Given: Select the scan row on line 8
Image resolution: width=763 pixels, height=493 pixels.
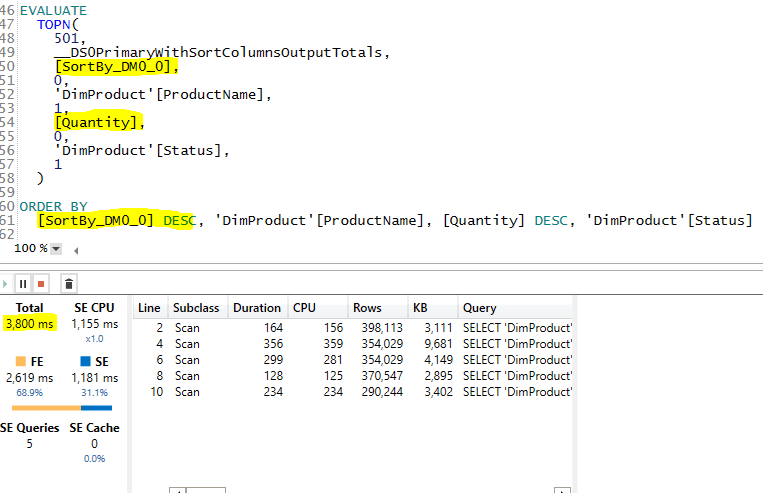Looking at the screenshot, I should [353, 376].
